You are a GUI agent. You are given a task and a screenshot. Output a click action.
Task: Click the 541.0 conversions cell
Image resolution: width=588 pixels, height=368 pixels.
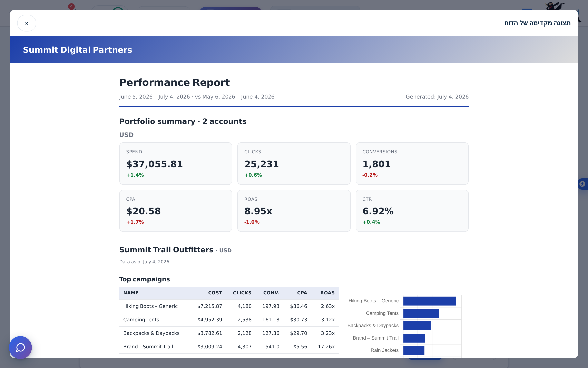[x=272, y=347]
